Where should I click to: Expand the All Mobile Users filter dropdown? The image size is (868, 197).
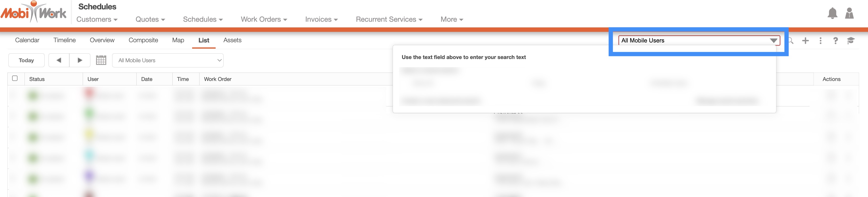click(167, 60)
